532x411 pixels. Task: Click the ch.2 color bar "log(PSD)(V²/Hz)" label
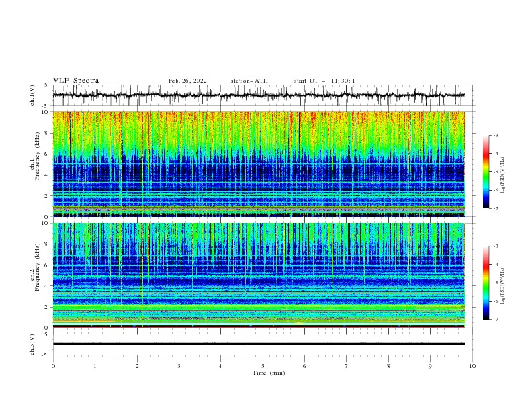click(x=503, y=285)
